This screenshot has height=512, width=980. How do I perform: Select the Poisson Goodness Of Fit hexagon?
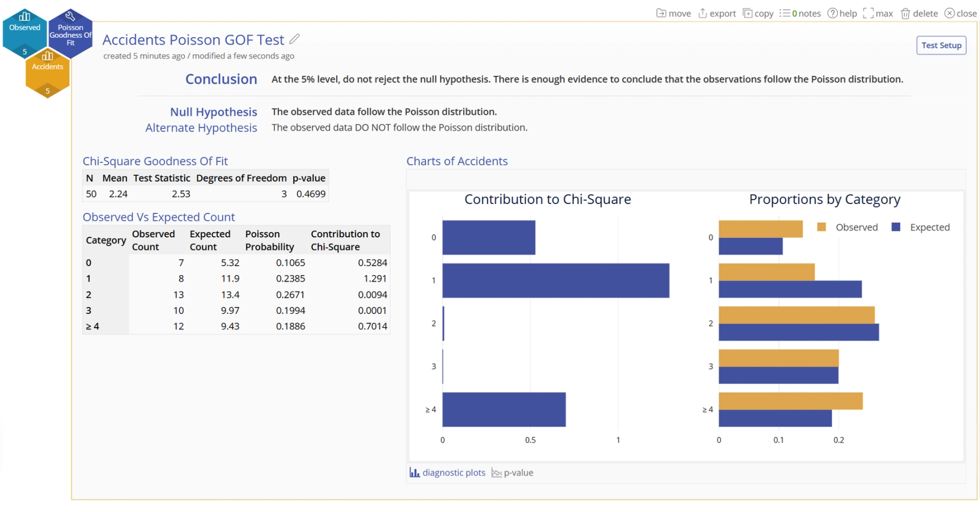coord(71,34)
